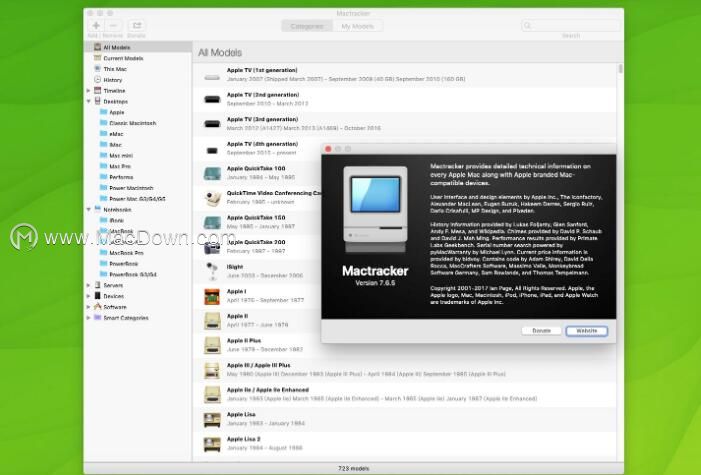This screenshot has height=475, width=701.
Task: Expand the Timeline category
Action: 89,91
